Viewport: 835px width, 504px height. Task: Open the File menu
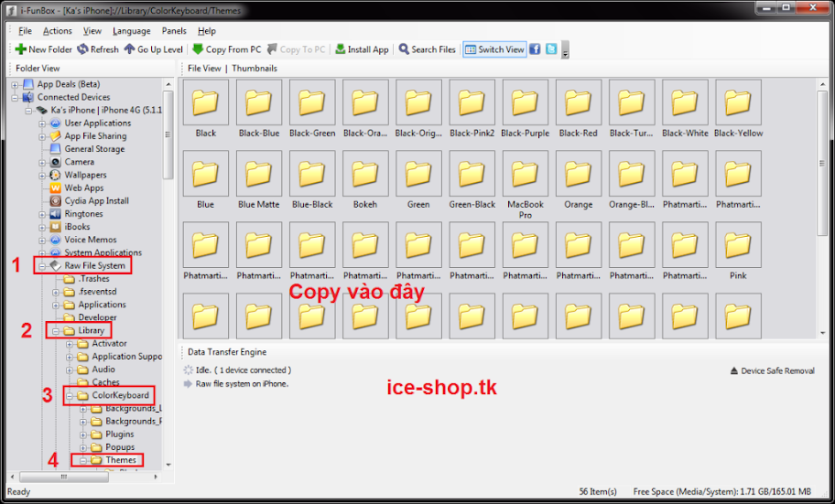25,31
